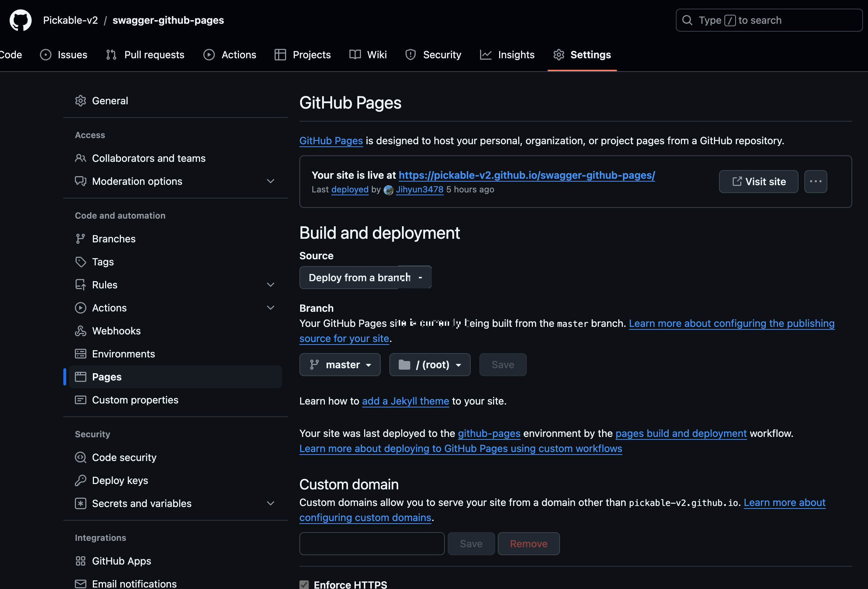Open the three-dots menu beside Visit site

coord(815,181)
